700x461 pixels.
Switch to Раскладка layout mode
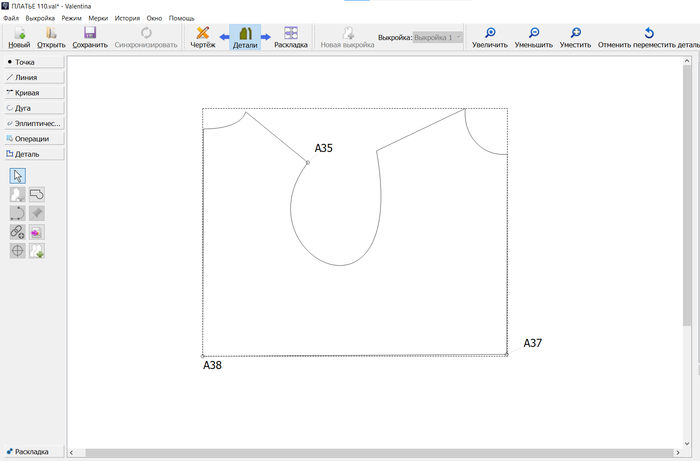click(290, 33)
